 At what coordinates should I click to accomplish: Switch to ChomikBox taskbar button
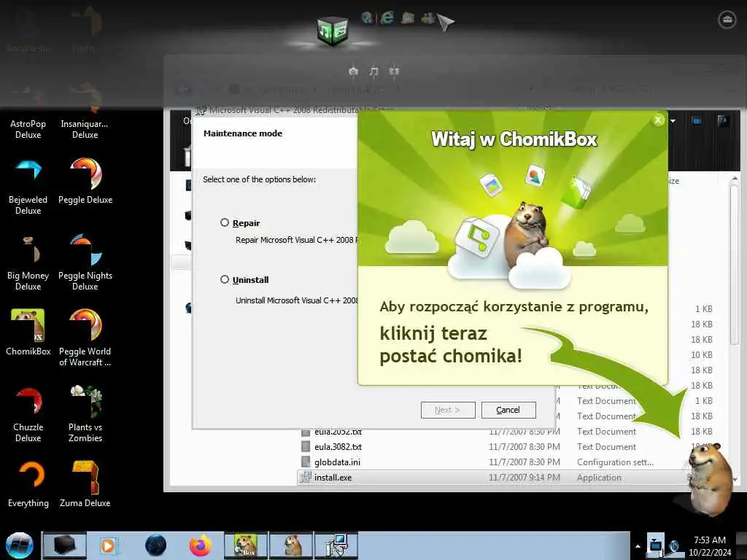click(x=246, y=545)
